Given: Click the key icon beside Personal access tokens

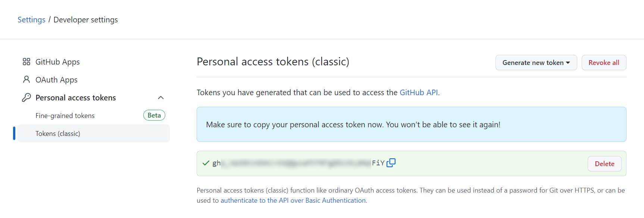Looking at the screenshot, I should pos(26,97).
